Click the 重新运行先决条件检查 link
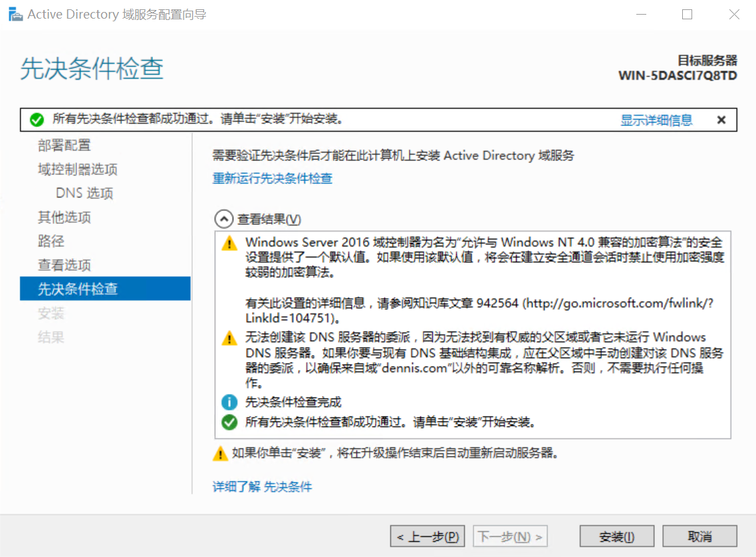The image size is (756, 557). pos(273,178)
